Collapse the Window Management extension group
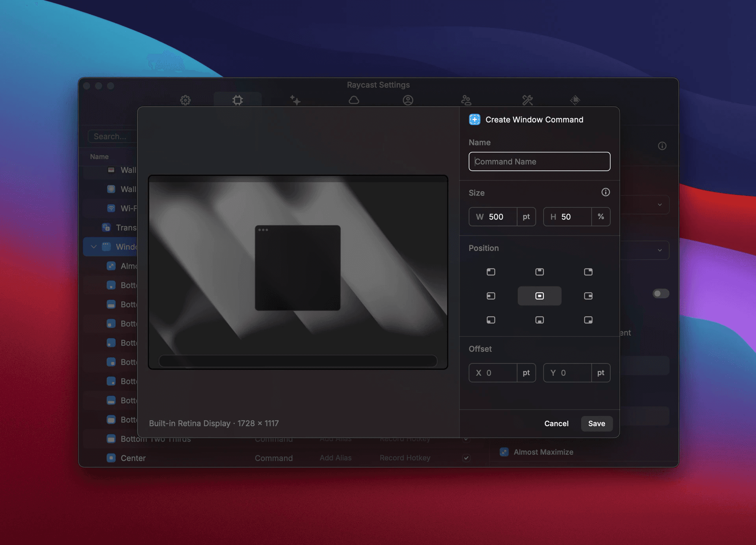The height and width of the screenshot is (545, 756). point(94,247)
